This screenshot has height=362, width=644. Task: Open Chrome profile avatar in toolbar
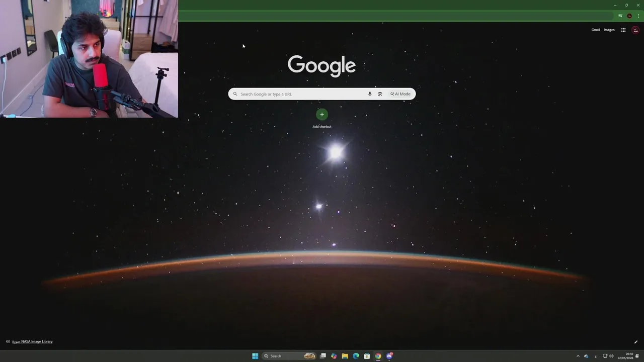(629, 16)
